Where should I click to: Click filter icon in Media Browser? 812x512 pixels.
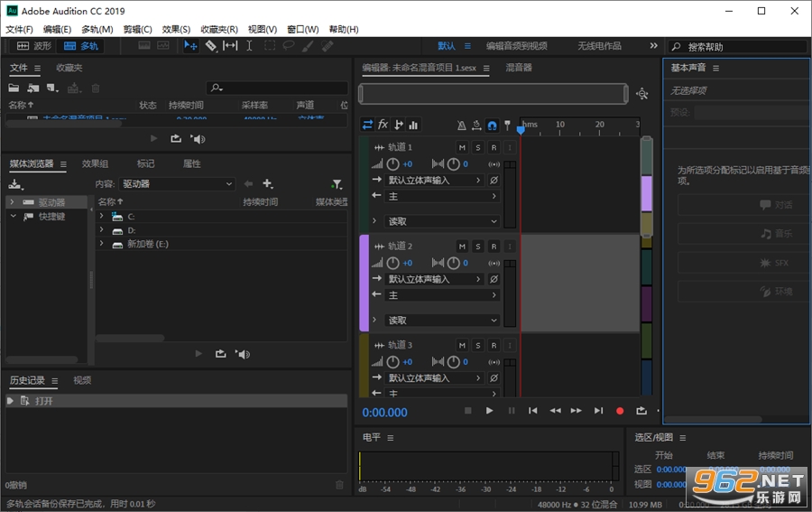coord(337,184)
